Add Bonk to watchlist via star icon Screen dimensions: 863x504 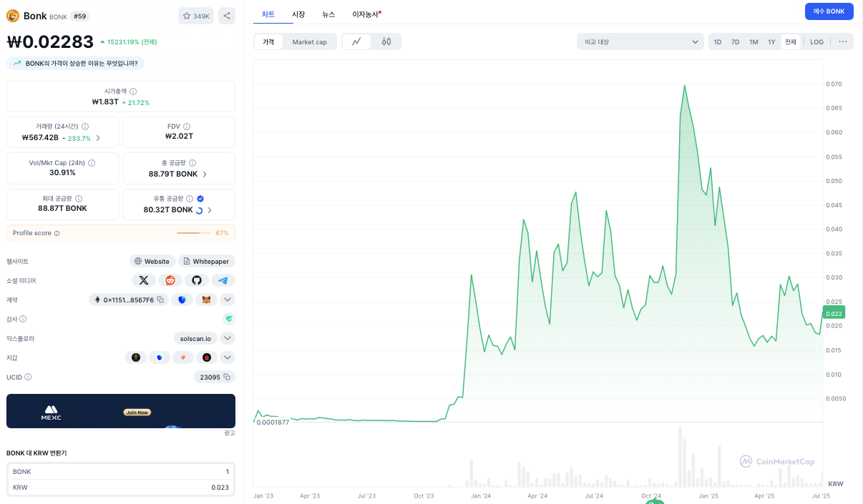coord(196,16)
